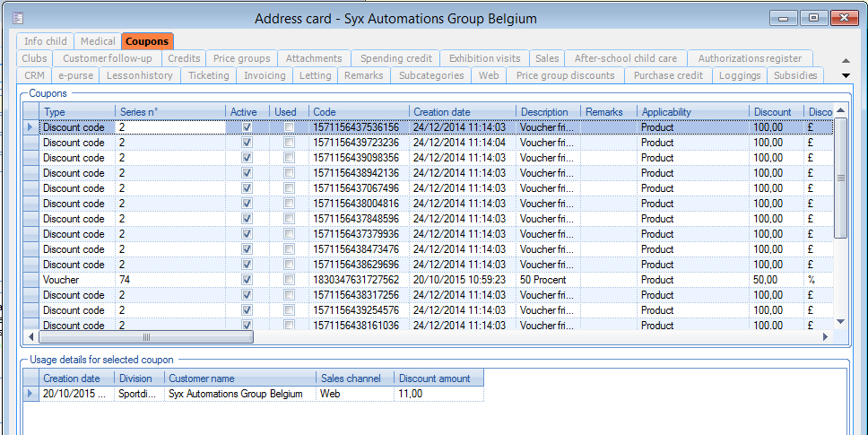The image size is (868, 435).
Task: Tick the Used checkbox on the Voucher row
Action: click(x=289, y=280)
